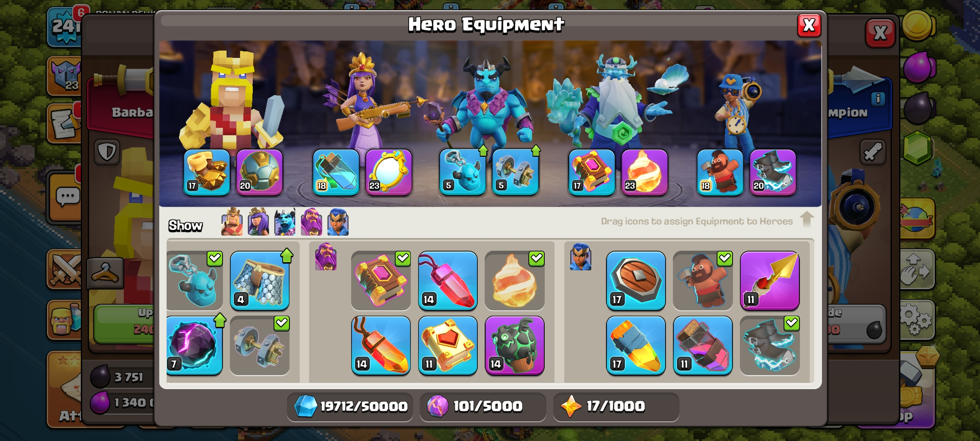980x441 pixels.
Task: Select Archer Queen's level 23 Magic Mirror
Action: point(388,172)
